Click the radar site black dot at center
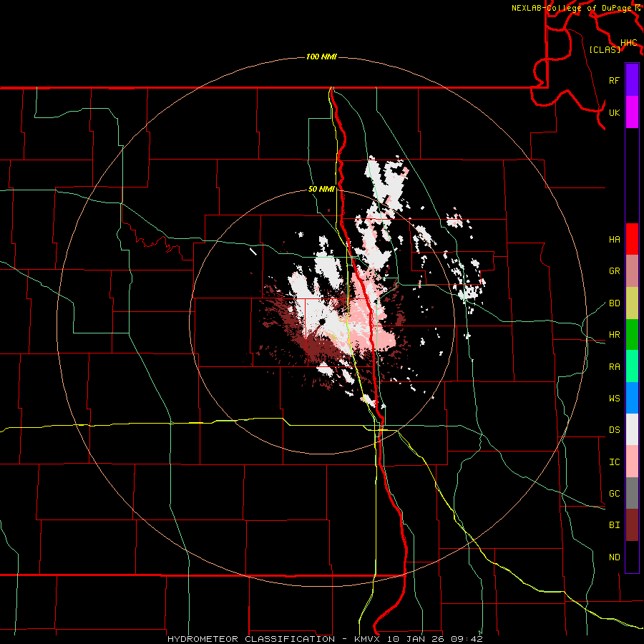Image resolution: width=644 pixels, height=644 pixels. [x=321, y=321]
